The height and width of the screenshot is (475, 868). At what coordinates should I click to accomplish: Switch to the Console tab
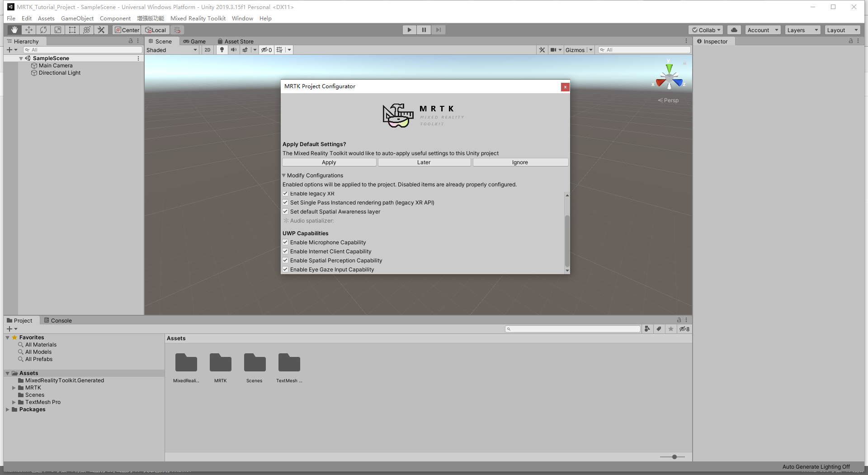58,320
